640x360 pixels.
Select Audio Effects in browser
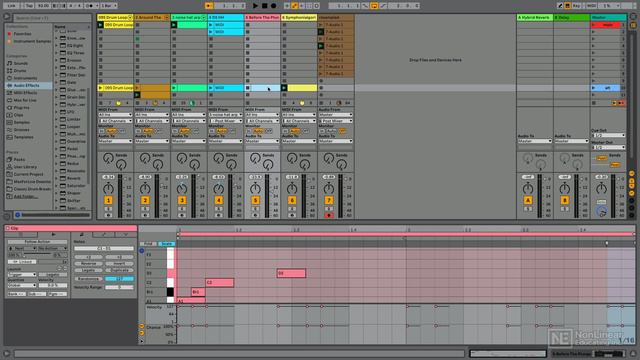(x=27, y=85)
